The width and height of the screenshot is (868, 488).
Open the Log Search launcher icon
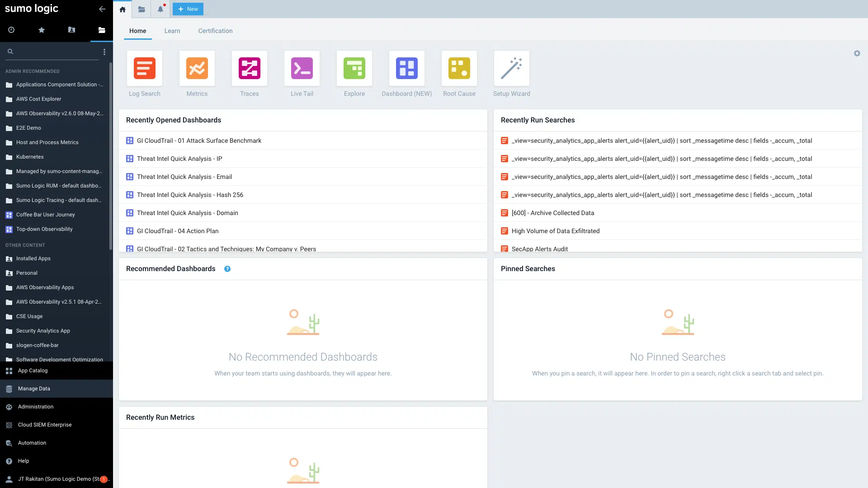(144, 68)
